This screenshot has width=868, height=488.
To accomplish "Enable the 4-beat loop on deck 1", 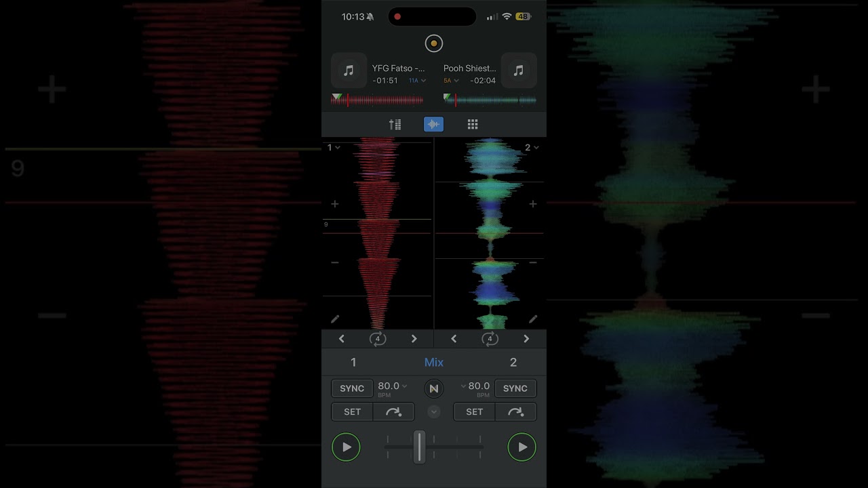I will 378,339.
